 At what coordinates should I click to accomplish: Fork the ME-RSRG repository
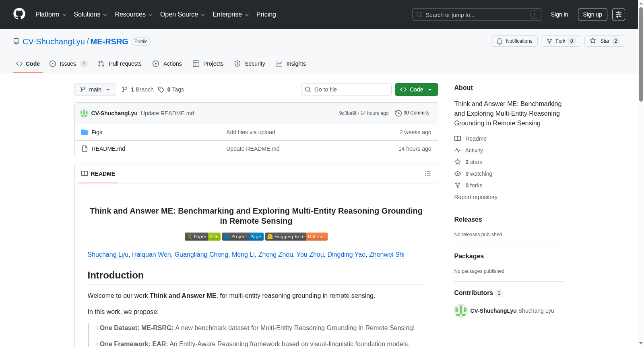(x=561, y=41)
